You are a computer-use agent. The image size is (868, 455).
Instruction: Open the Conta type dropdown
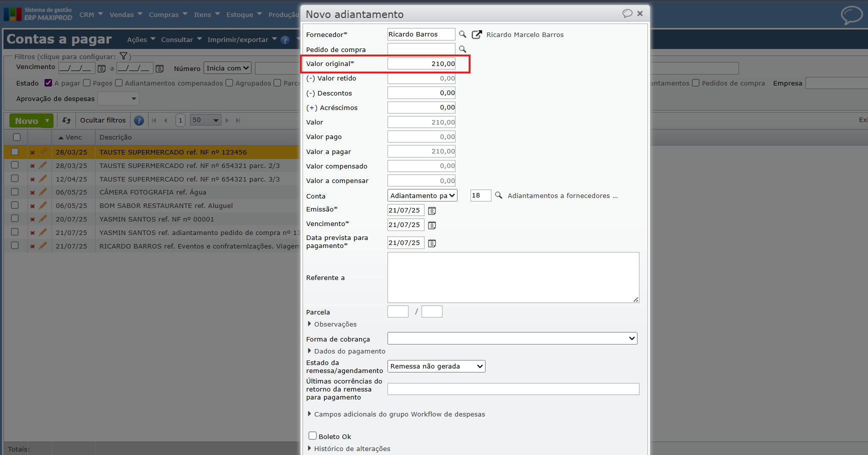pyautogui.click(x=422, y=195)
